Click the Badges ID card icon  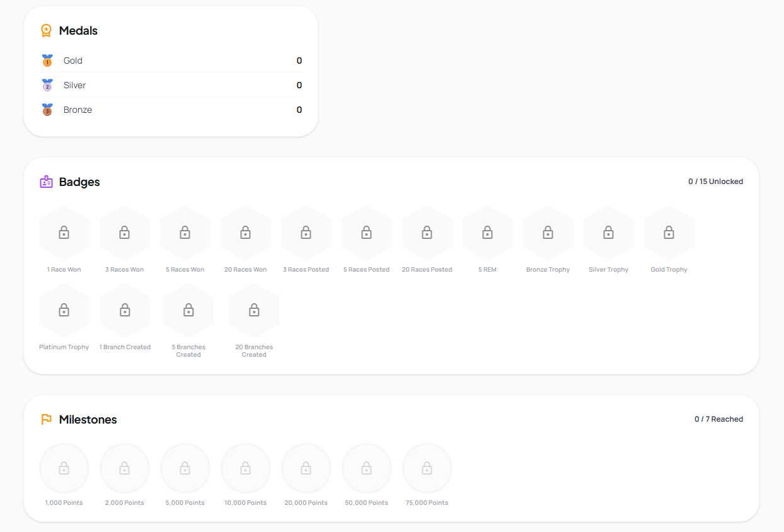pyautogui.click(x=46, y=182)
